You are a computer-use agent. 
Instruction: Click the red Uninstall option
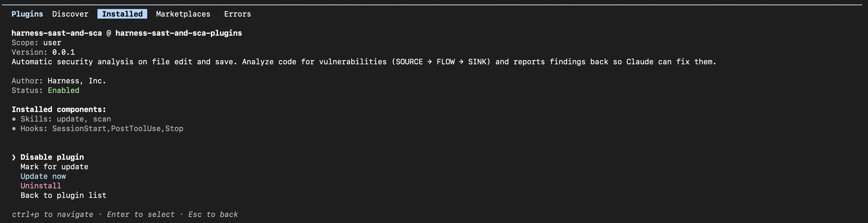click(41, 186)
